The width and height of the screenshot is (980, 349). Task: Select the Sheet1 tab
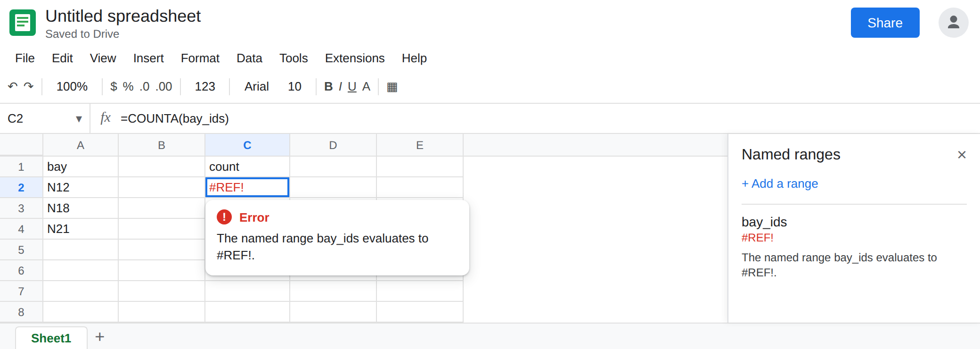pyautogui.click(x=51, y=338)
